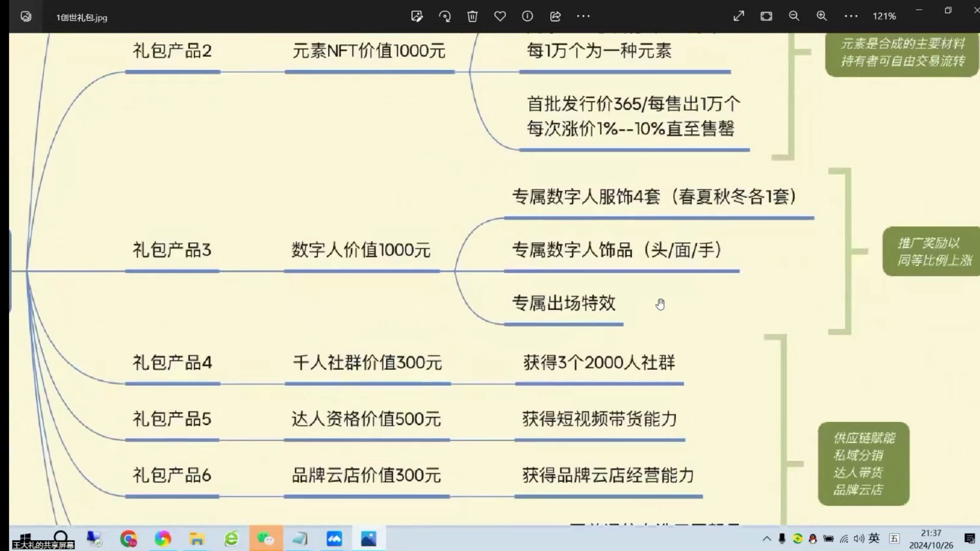
Task: Click the text 达人资格价值500元
Action: (x=366, y=419)
